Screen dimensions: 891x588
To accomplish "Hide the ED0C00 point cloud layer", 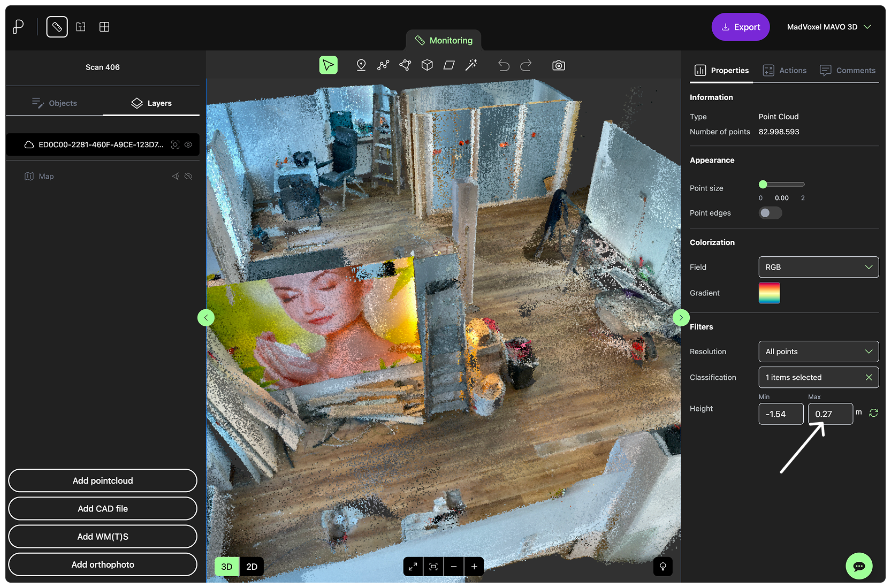I will tap(188, 144).
